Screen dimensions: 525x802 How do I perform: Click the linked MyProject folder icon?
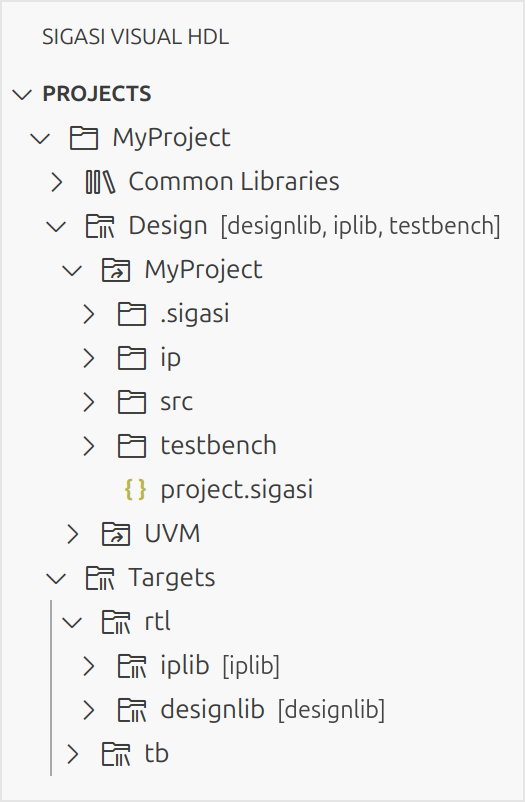116,270
